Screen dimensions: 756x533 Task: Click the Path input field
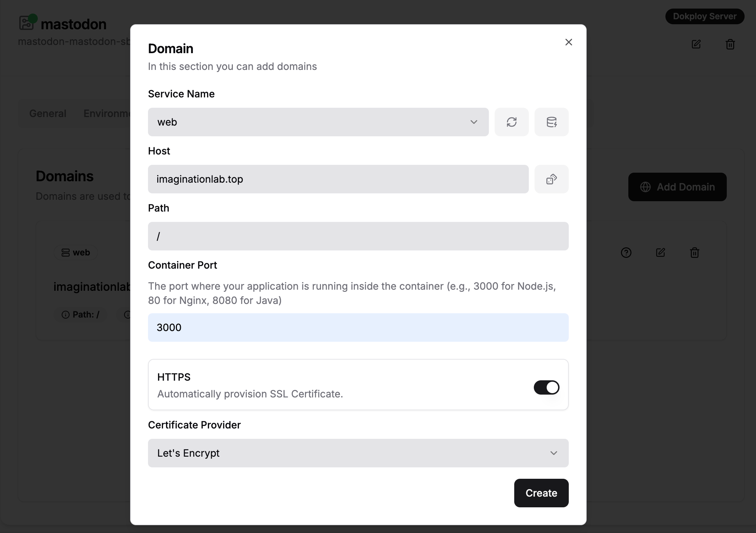click(x=358, y=236)
